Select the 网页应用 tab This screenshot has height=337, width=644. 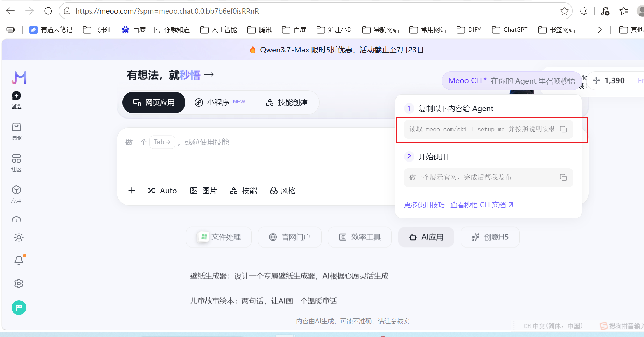point(154,102)
